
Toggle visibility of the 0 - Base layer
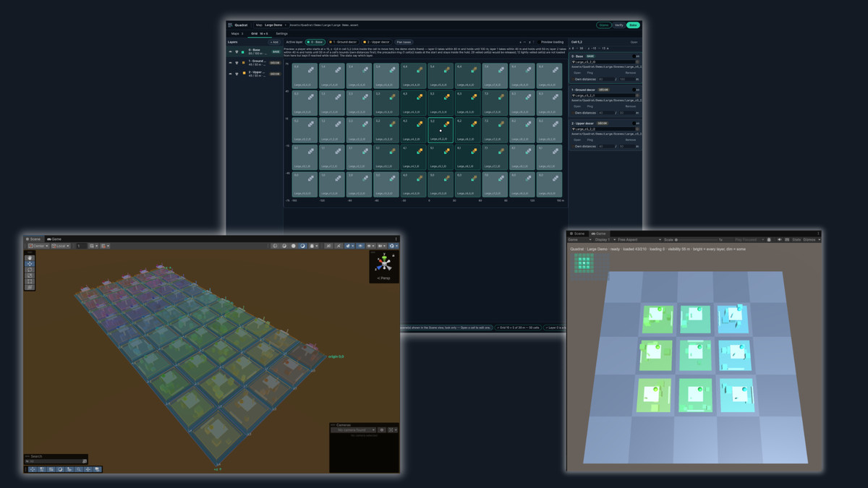[231, 52]
